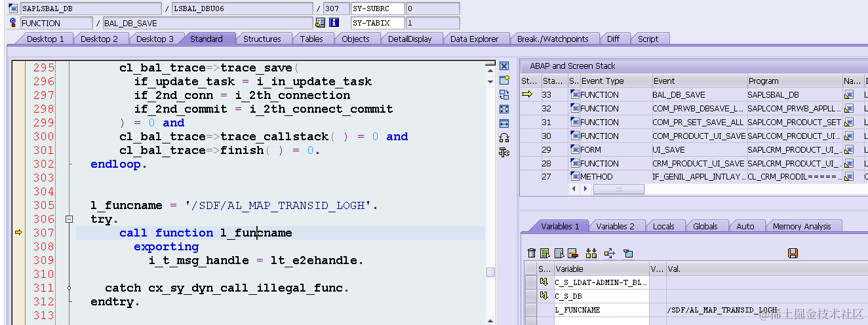Click the blue information icon in header
Image resolution: width=868 pixels, height=325 pixels.
point(334,23)
